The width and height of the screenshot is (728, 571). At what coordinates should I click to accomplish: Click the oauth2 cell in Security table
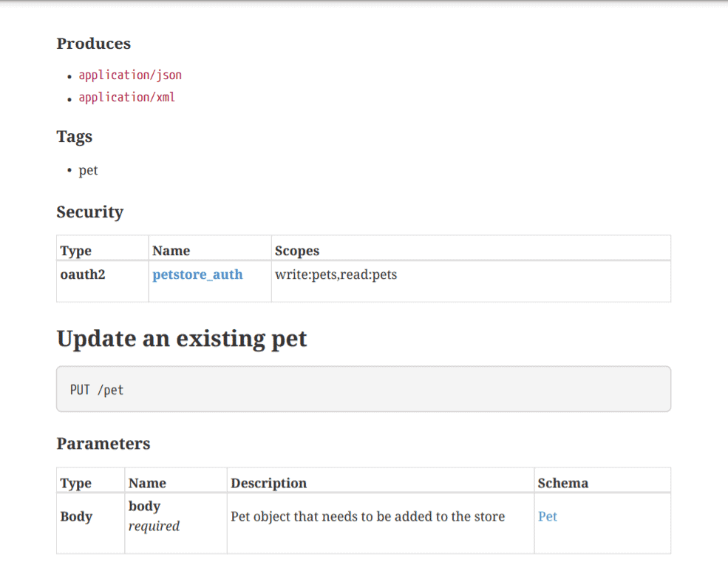[76, 274]
